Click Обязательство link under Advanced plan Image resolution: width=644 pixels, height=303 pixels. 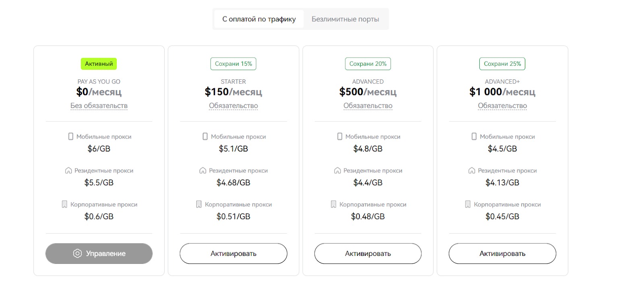pyautogui.click(x=368, y=106)
